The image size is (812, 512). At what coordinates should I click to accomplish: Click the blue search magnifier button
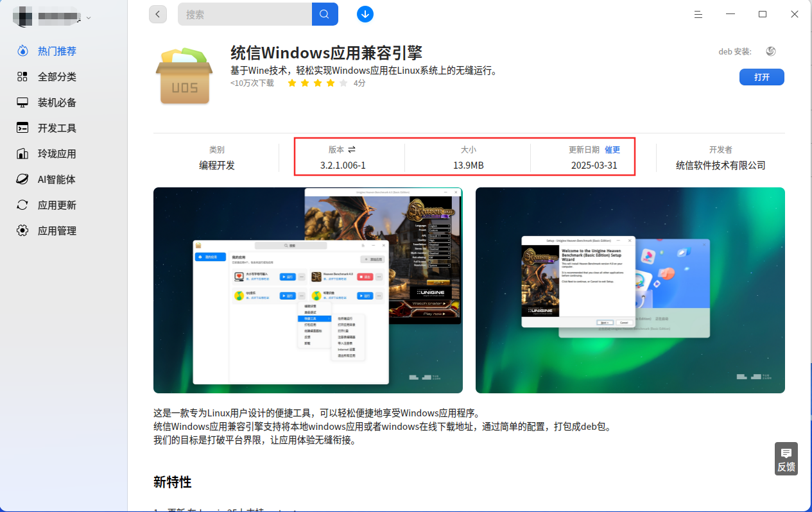(325, 14)
